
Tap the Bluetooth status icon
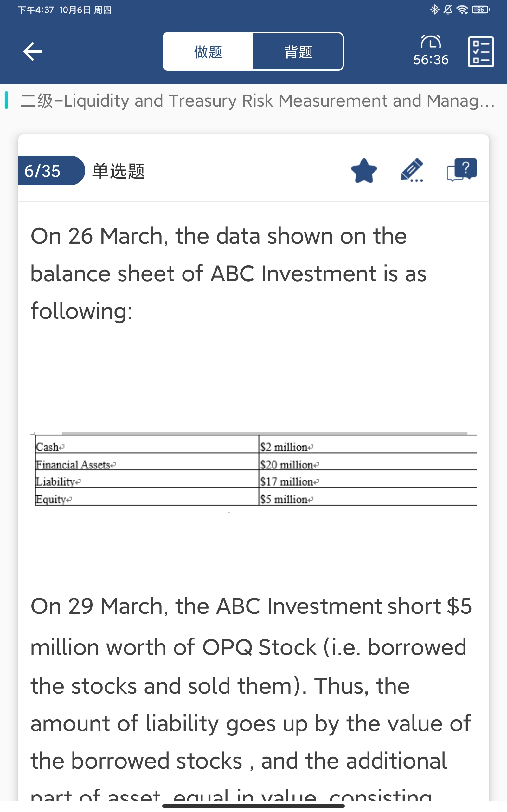434,10
